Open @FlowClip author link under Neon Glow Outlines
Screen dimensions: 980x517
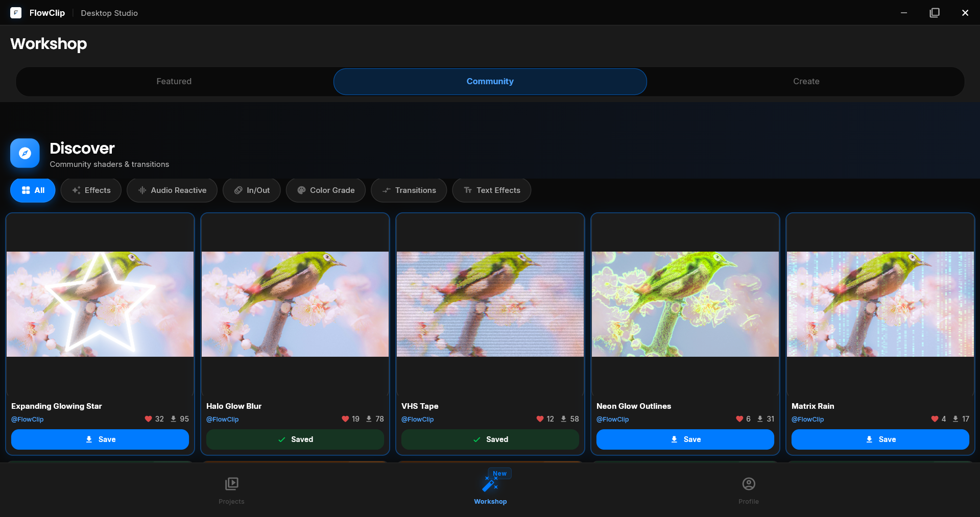pyautogui.click(x=613, y=420)
